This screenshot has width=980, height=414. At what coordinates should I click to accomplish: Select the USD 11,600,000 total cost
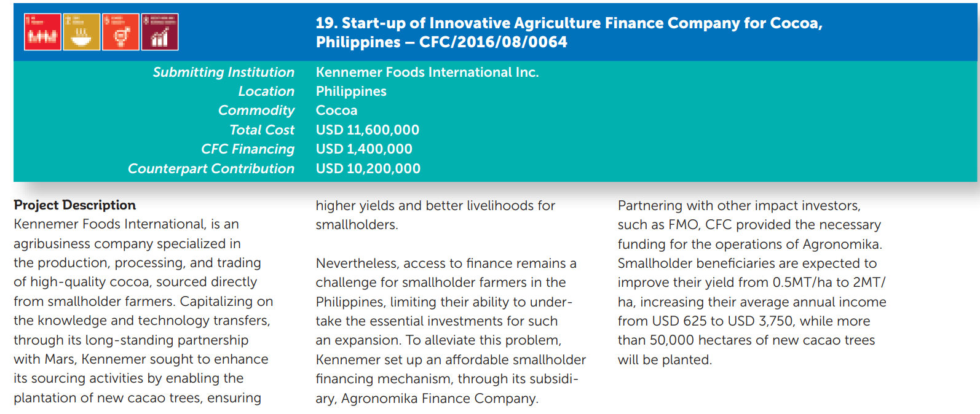click(x=368, y=130)
